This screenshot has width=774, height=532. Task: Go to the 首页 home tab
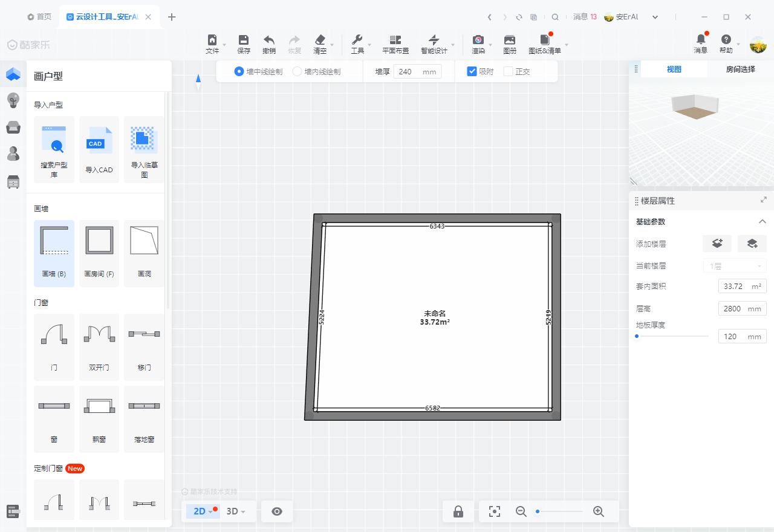click(40, 17)
